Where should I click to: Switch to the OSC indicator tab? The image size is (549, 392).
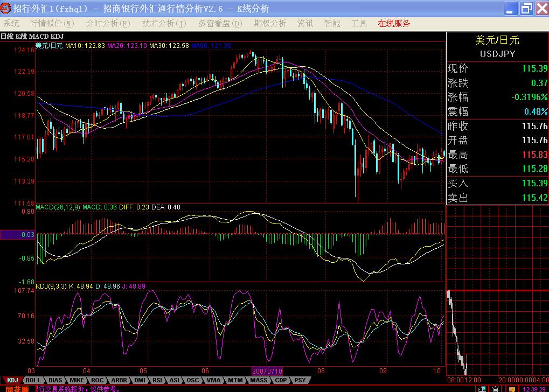tap(192, 380)
